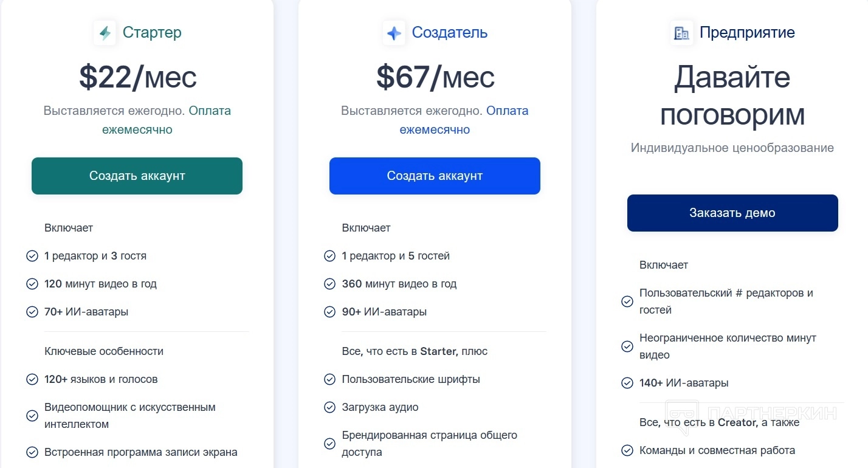Click the 'Стартер' plan title

pos(152,32)
